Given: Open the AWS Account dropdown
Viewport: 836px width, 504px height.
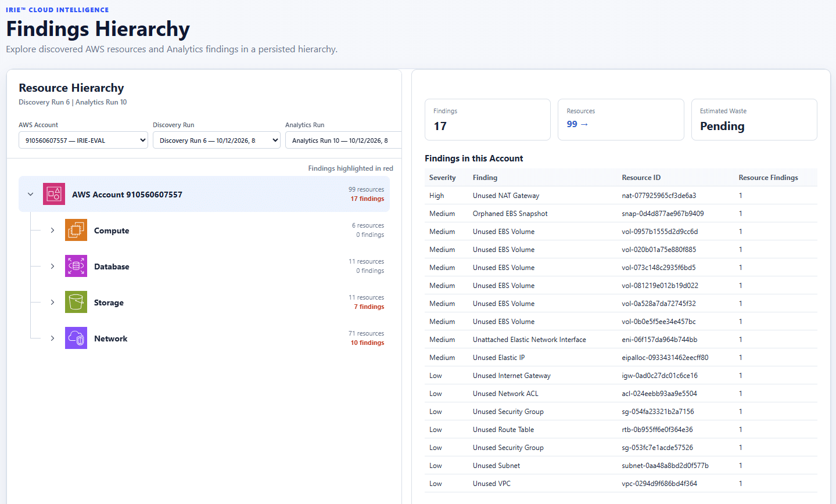Looking at the screenshot, I should [83, 140].
